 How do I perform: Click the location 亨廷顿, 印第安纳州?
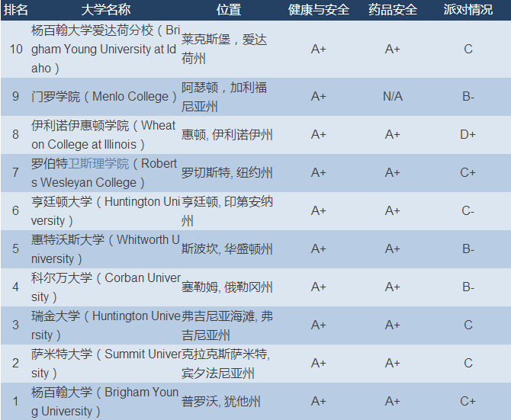coord(227,211)
